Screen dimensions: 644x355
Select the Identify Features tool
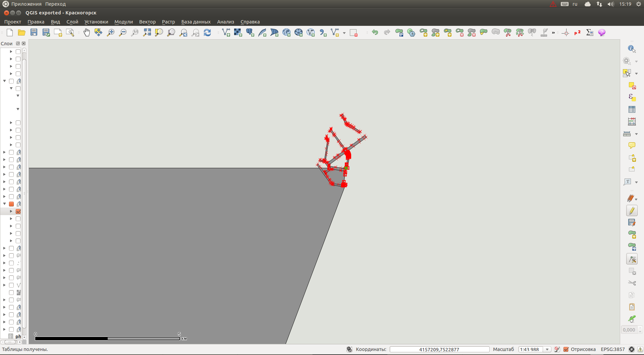pos(631,48)
